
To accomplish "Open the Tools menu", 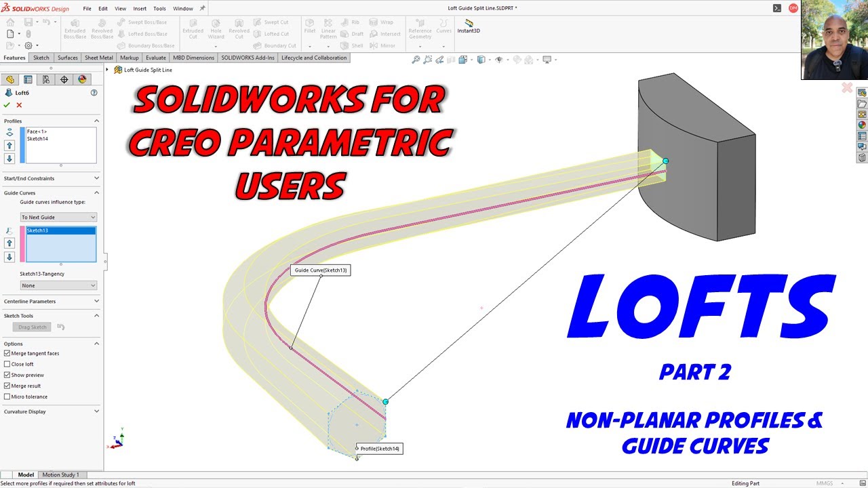I will (x=159, y=9).
